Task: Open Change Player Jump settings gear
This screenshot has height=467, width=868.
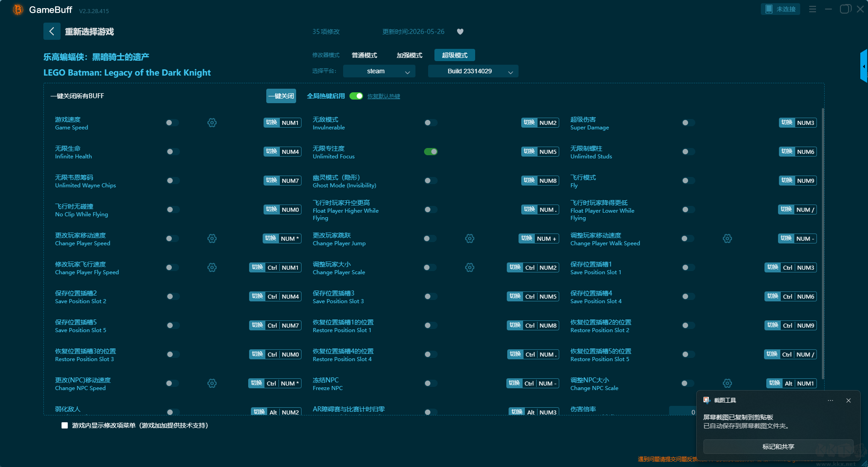Action: [x=470, y=238]
